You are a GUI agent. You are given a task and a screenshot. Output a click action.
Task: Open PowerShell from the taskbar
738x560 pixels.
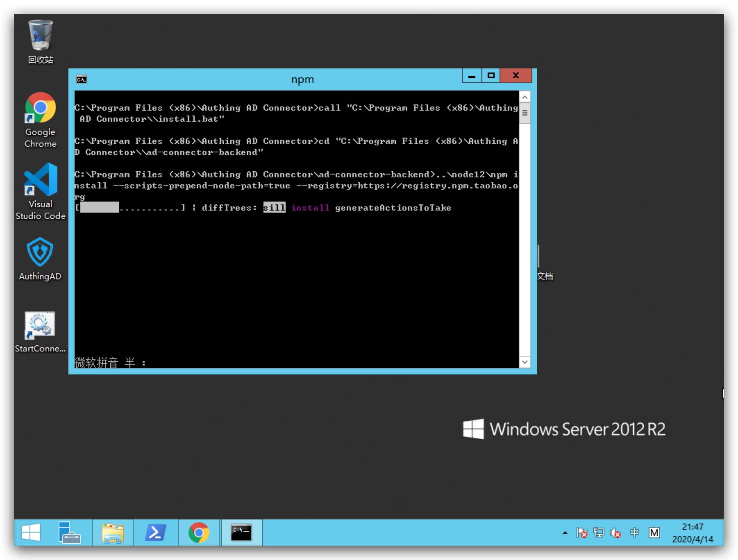[155, 532]
